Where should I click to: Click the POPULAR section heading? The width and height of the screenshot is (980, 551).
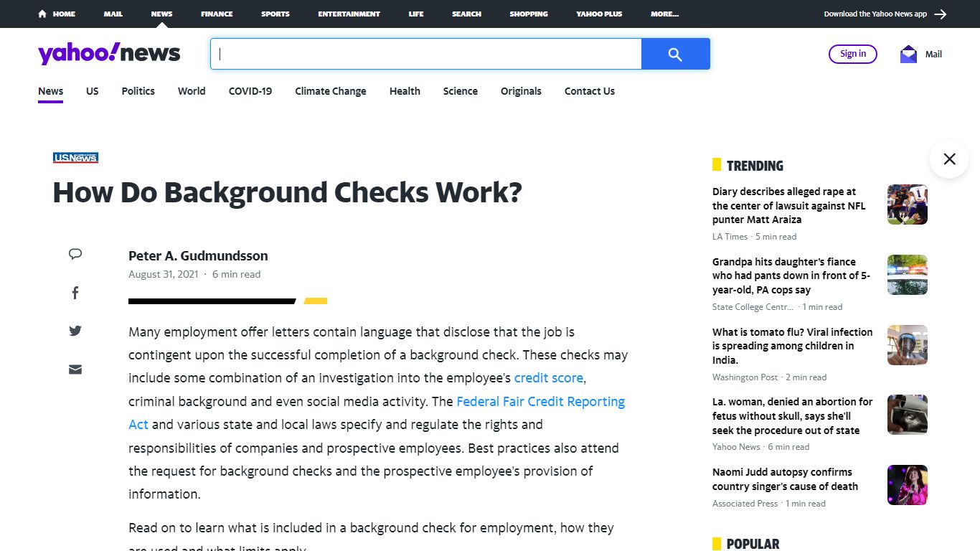(x=753, y=544)
